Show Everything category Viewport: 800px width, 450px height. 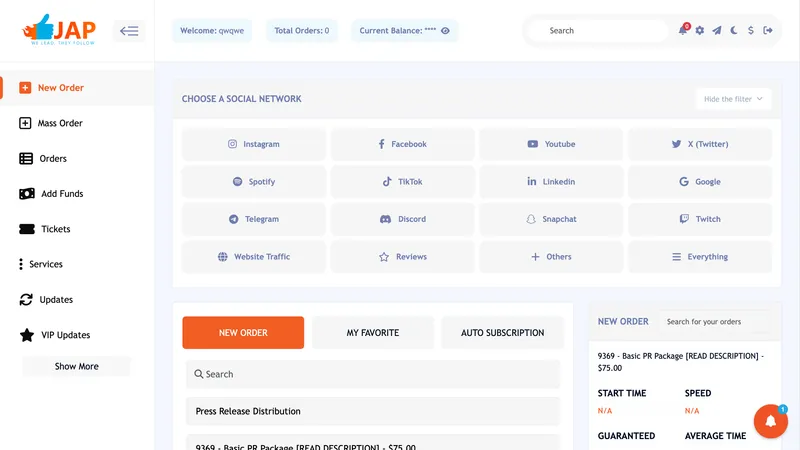point(700,257)
